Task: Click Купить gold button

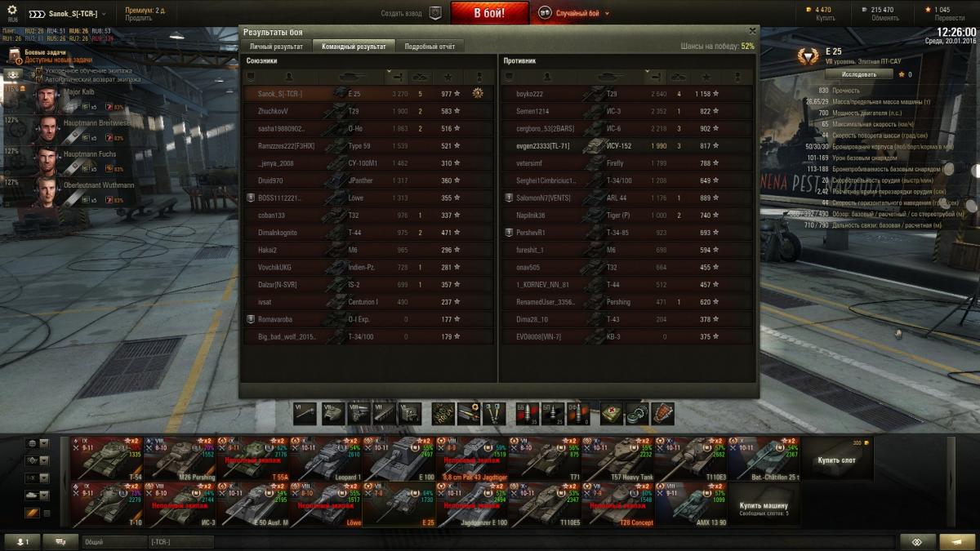Action: pos(825,18)
